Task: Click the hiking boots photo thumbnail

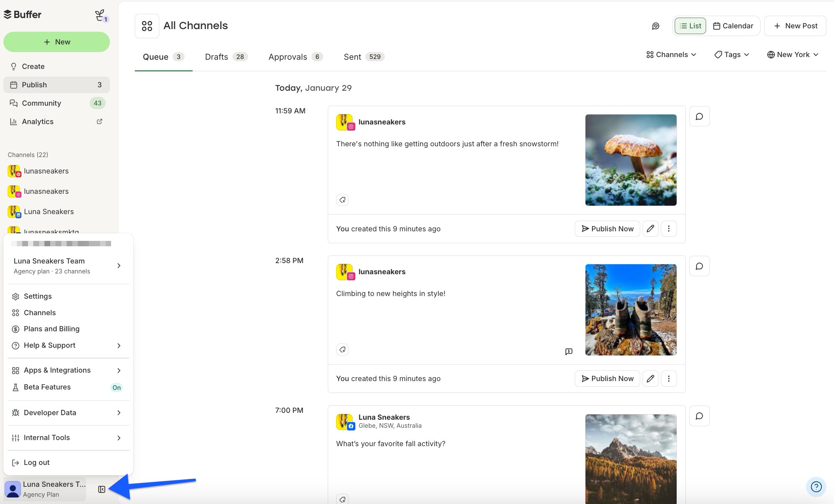Action: click(x=630, y=309)
